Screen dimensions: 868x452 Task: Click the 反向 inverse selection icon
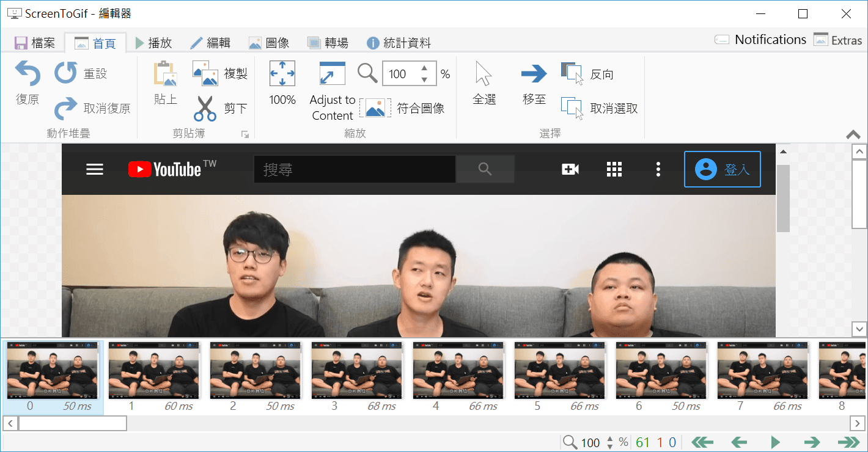tap(572, 73)
